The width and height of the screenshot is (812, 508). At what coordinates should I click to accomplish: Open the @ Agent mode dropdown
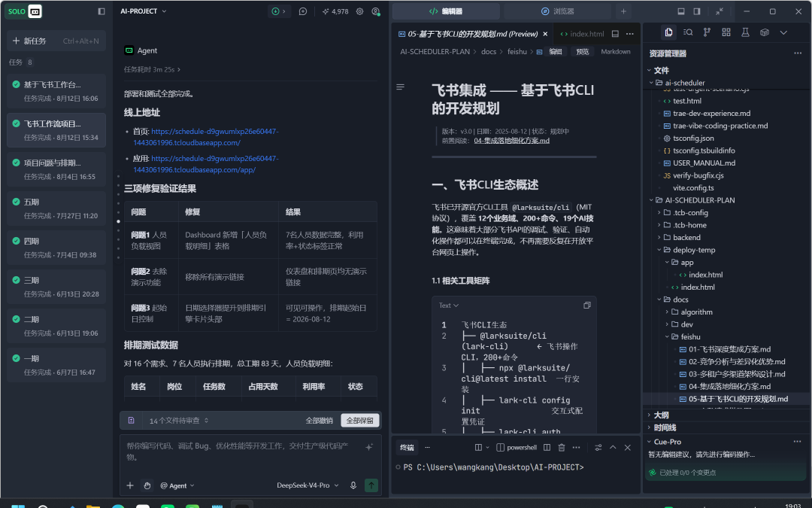[177, 485]
